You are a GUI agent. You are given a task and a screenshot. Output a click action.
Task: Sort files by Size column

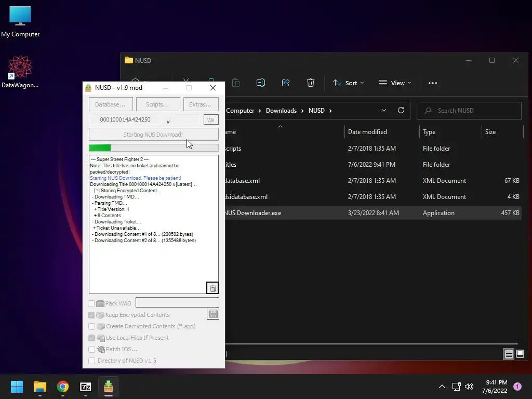(502, 131)
